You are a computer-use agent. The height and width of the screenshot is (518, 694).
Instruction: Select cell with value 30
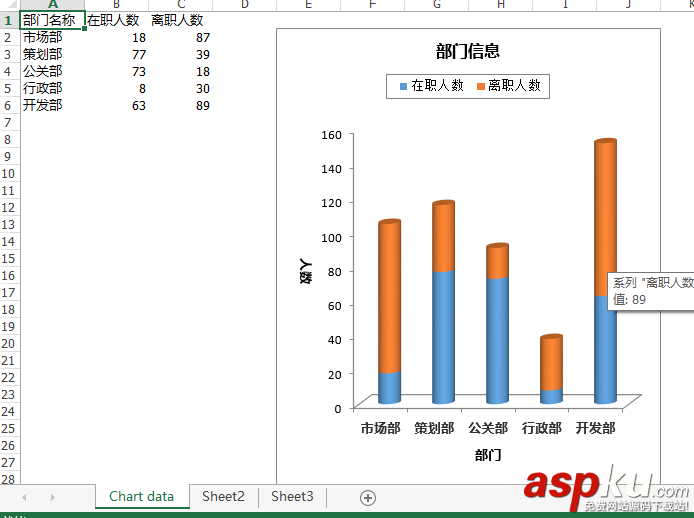(x=180, y=89)
